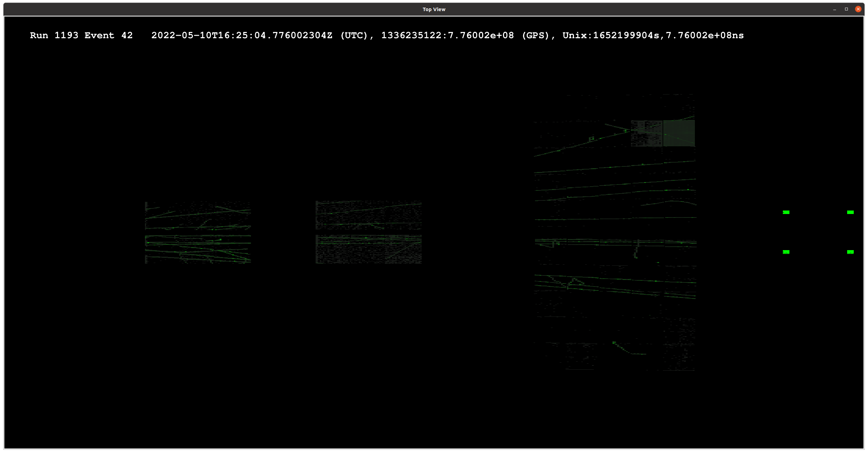Click the upper-right bright green marker

[850, 212]
